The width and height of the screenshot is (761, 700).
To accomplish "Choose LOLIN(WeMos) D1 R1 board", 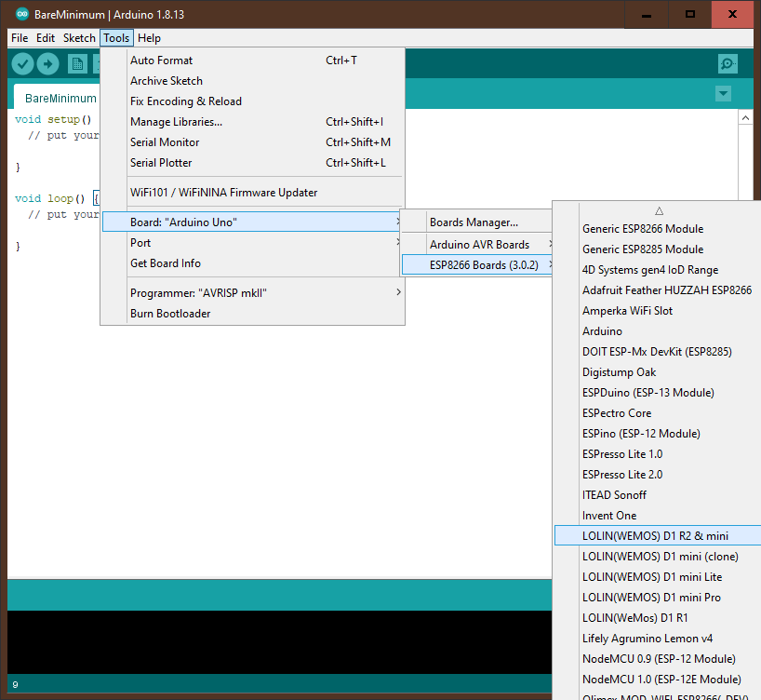I will coord(658,617).
